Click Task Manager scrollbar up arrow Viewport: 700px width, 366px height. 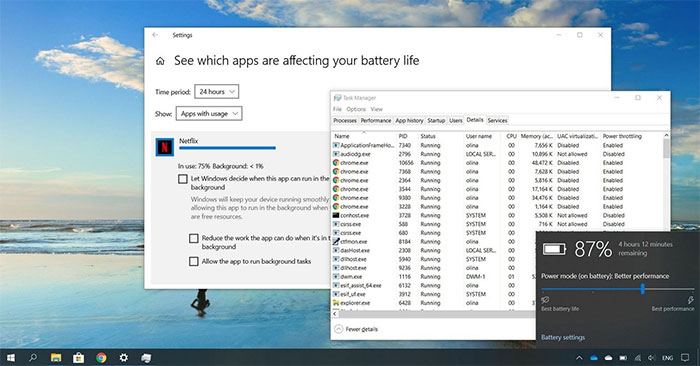(666, 135)
